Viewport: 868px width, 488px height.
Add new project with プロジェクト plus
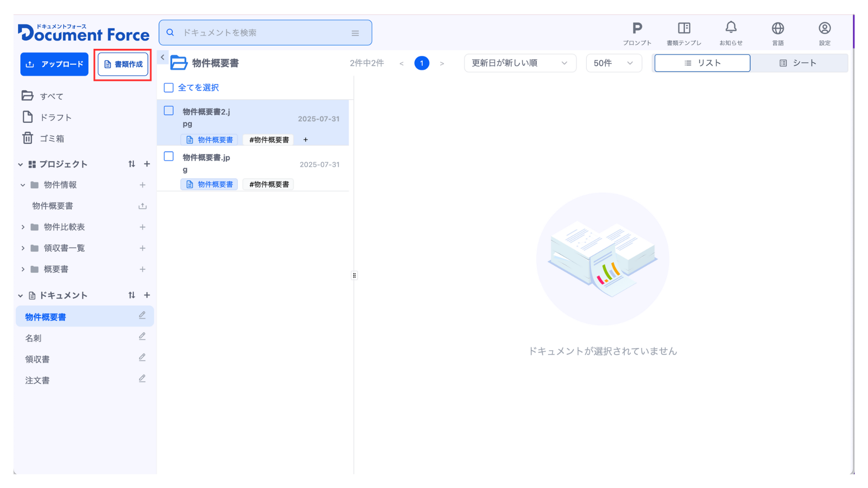point(147,164)
